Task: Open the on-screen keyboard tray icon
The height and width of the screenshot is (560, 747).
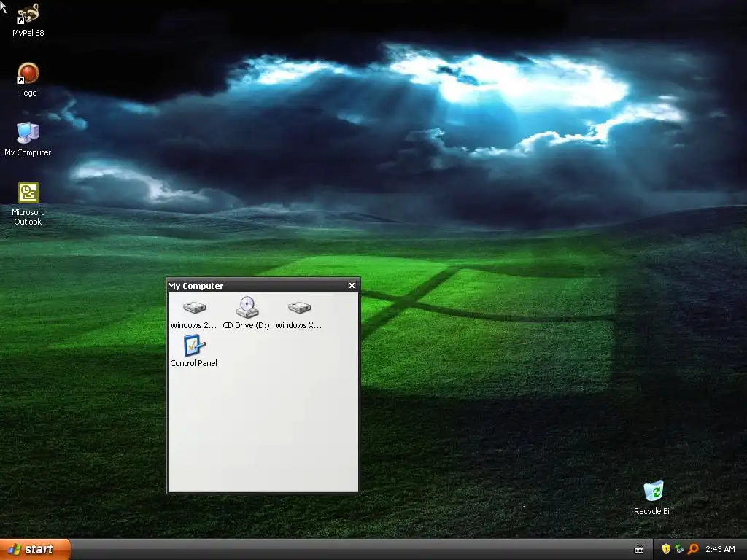Action: pos(639,550)
